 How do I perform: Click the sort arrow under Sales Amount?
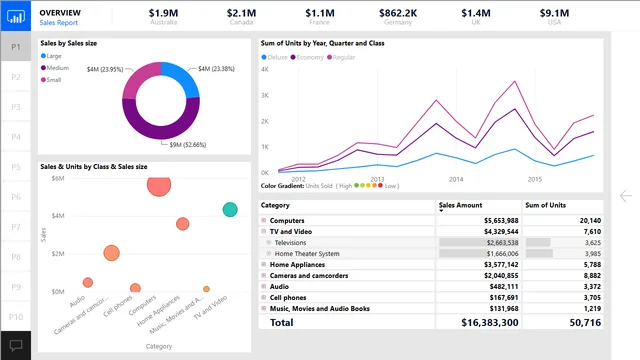(x=441, y=211)
